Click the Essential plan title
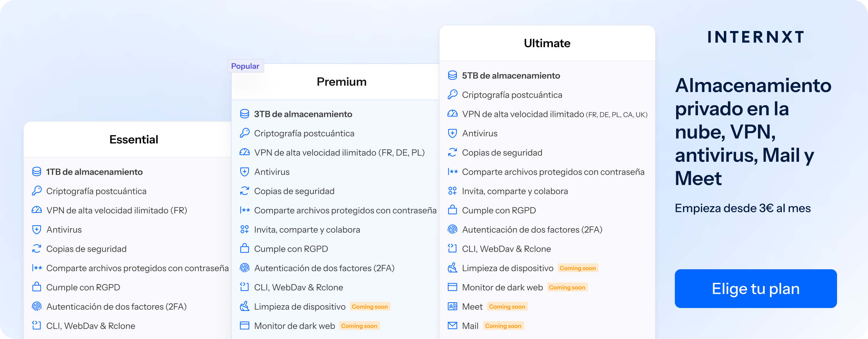 (x=134, y=139)
